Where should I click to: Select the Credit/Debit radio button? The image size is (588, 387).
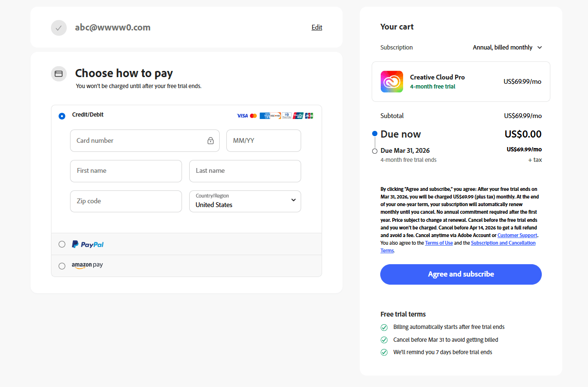62,116
